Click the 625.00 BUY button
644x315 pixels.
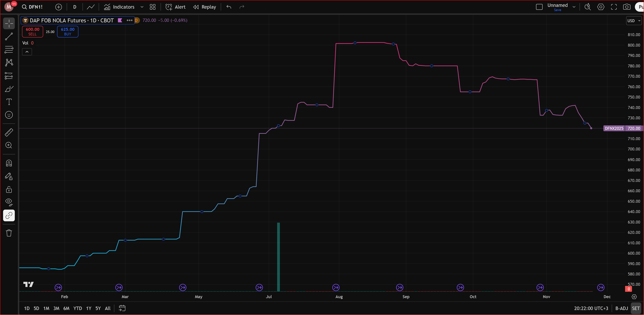tap(68, 31)
